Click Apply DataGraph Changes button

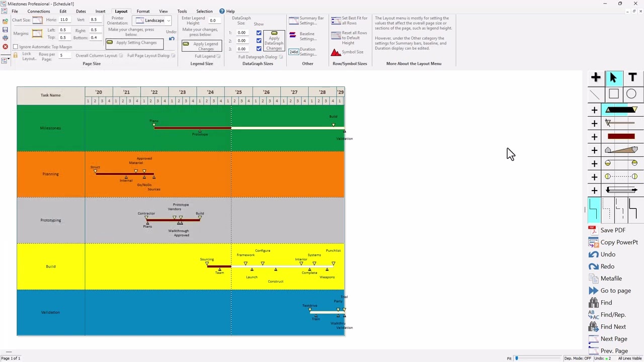274,41
